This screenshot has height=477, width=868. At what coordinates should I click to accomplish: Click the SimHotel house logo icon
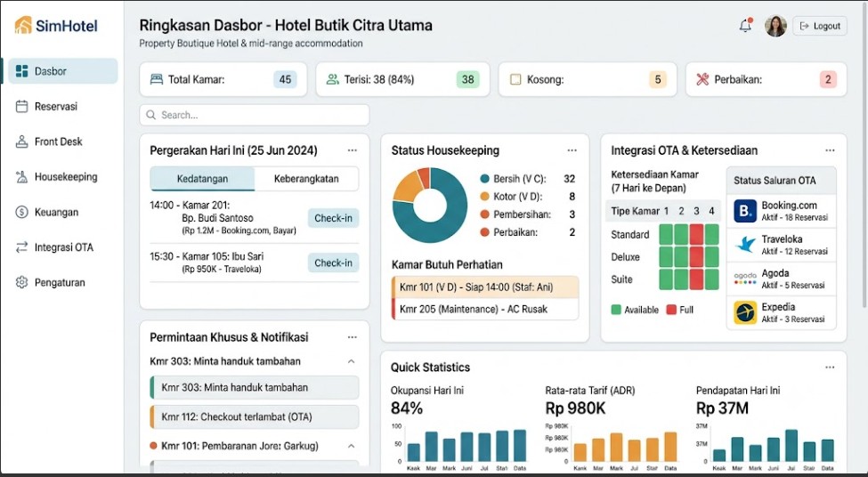coord(23,25)
